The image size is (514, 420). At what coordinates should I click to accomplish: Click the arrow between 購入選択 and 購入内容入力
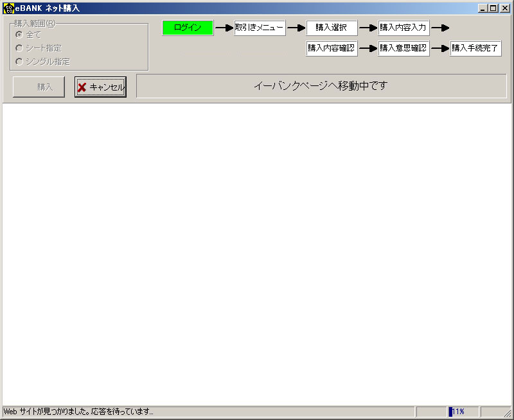coord(368,28)
